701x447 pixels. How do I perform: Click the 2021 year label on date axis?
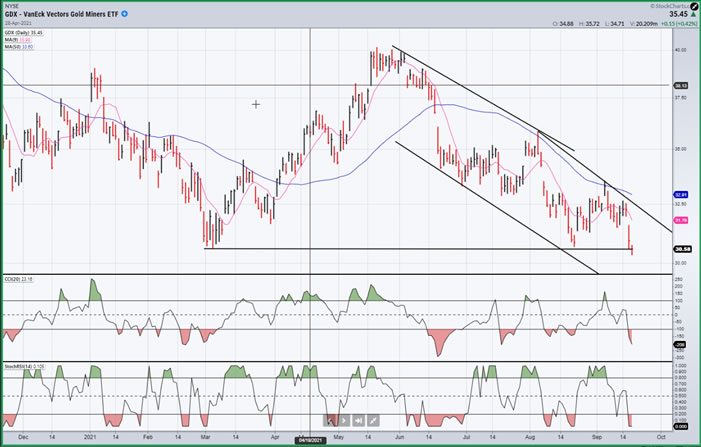tap(90, 437)
